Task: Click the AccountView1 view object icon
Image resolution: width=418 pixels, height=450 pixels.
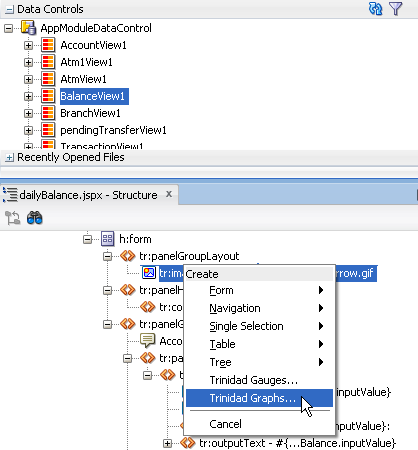Action: [48, 45]
